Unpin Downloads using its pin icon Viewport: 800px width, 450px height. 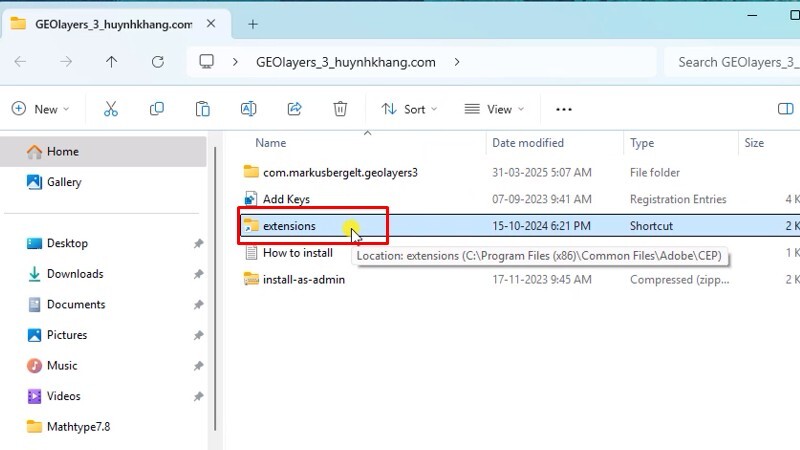[x=198, y=274]
